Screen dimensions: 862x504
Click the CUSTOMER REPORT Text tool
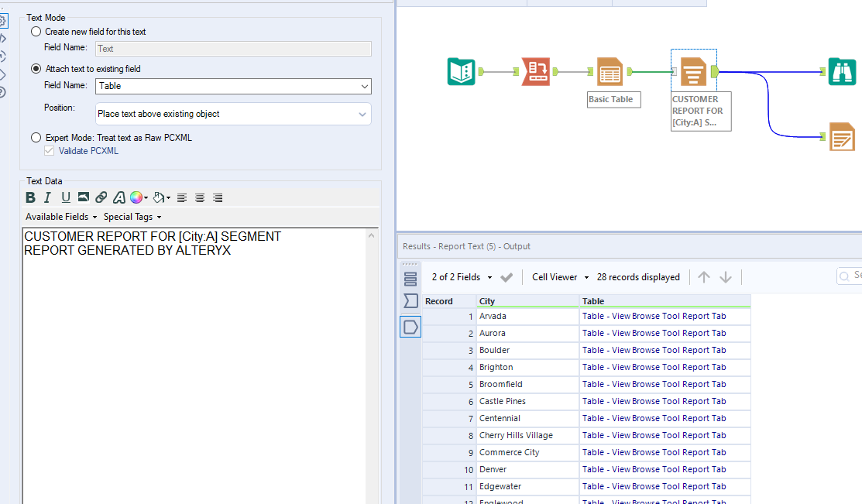click(x=693, y=71)
